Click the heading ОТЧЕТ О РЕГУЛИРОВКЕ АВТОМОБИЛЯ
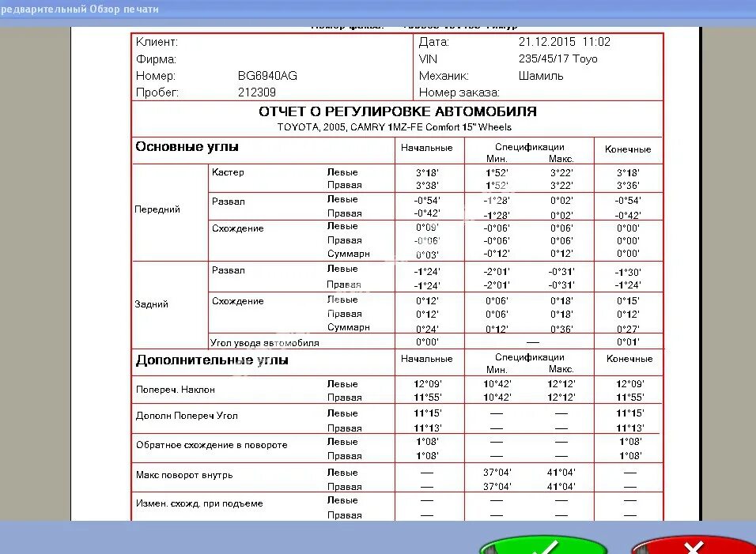Image resolution: width=756 pixels, height=554 pixels. (398, 111)
